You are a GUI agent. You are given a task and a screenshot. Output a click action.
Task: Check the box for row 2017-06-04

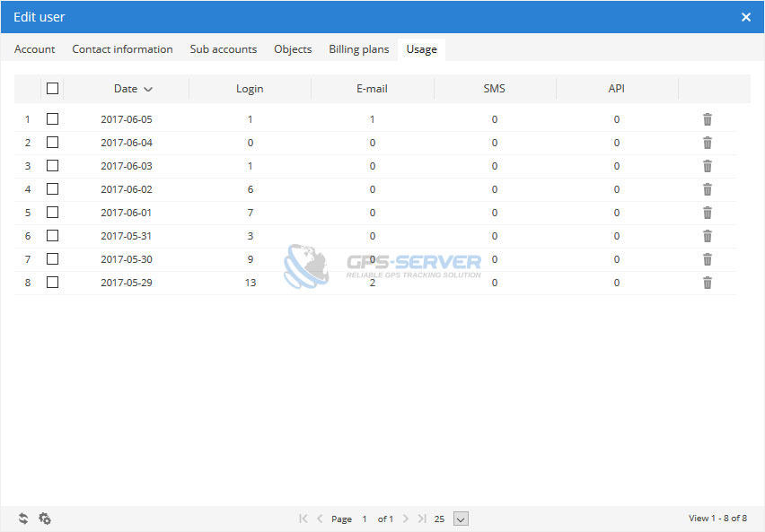(x=53, y=143)
